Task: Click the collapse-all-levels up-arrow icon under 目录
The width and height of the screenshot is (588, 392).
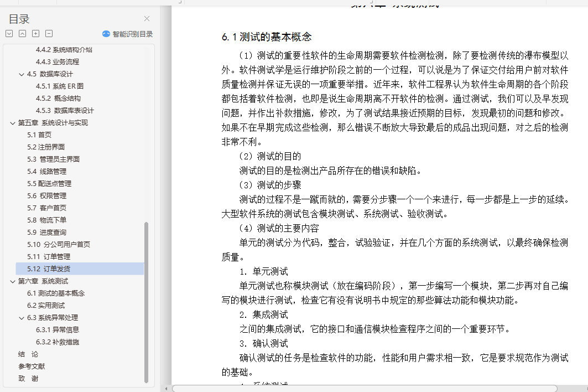Action: click(x=23, y=33)
